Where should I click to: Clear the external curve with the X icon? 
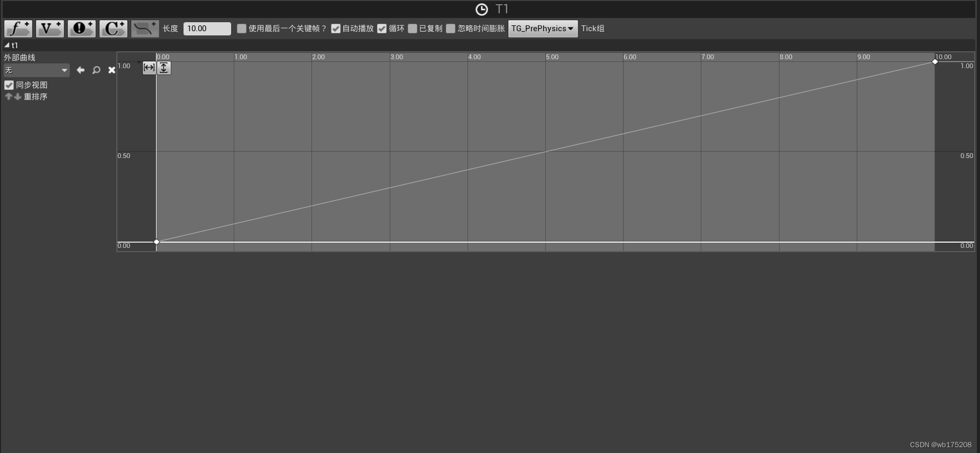click(112, 70)
